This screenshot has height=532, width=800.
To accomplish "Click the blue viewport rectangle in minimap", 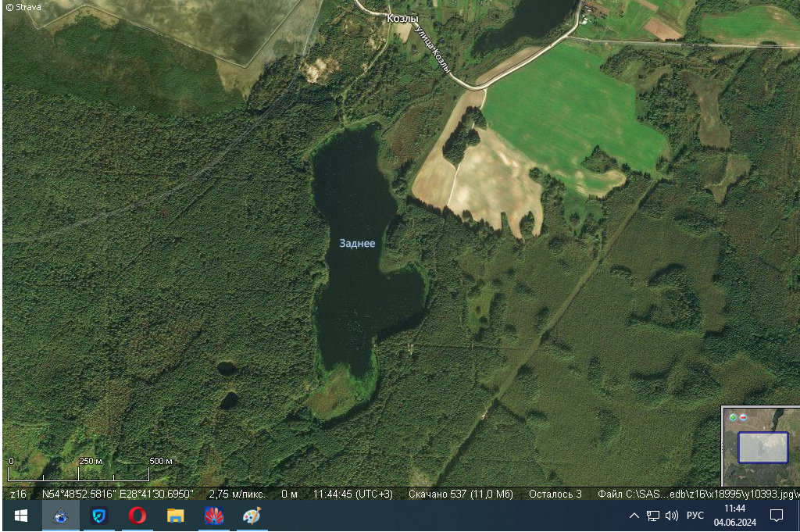I will pos(762,448).
